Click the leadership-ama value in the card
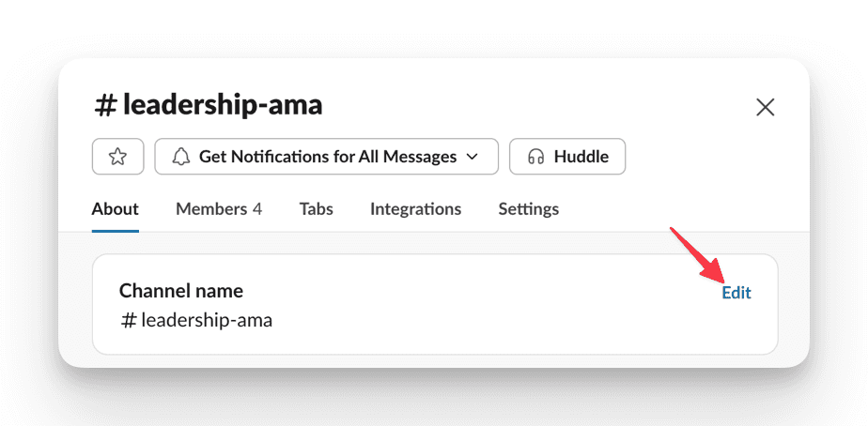Screen dimensions: 868x426 click(x=207, y=320)
